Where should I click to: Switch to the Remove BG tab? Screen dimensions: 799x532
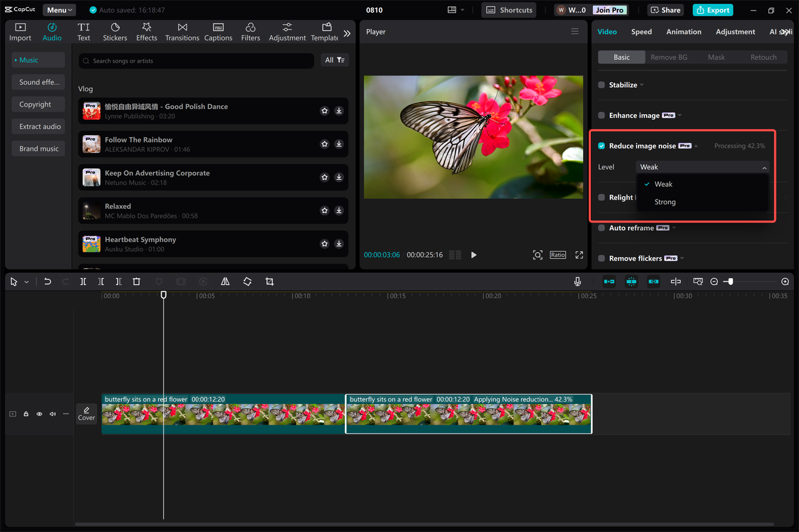[669, 57]
